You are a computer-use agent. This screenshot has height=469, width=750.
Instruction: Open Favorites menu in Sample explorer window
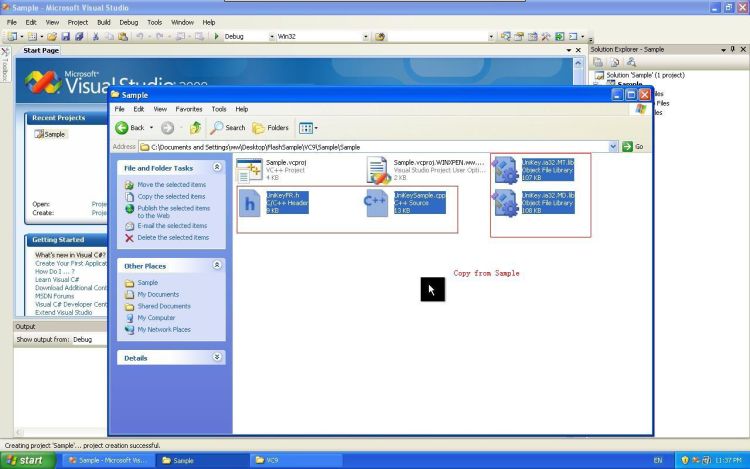click(x=189, y=109)
